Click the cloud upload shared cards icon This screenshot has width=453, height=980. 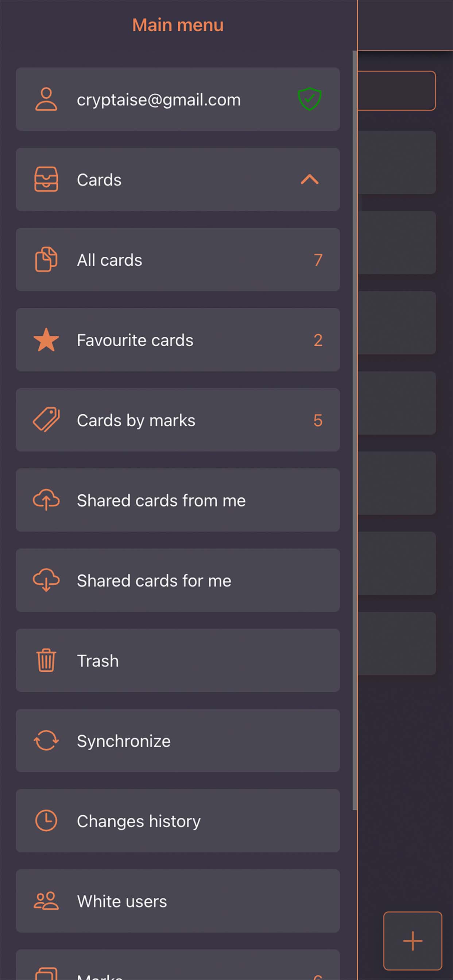[x=46, y=500]
